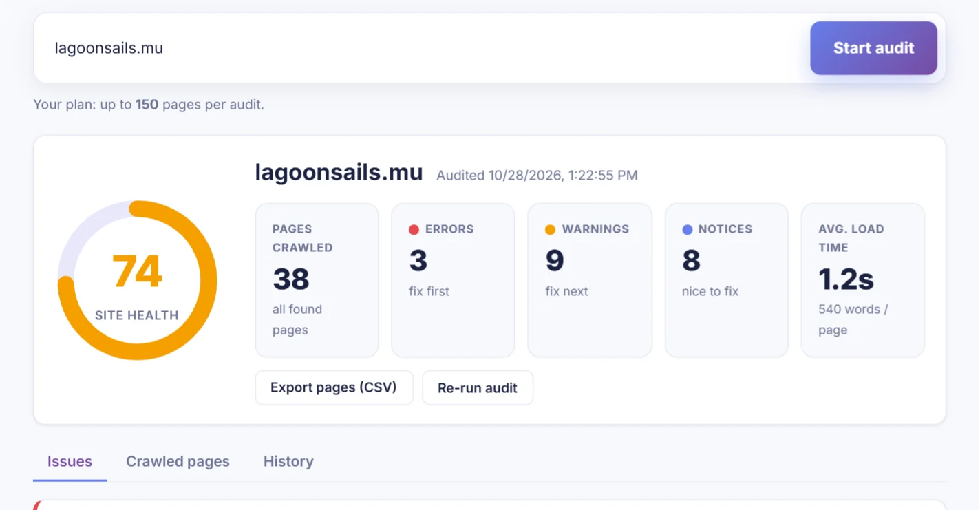The height and width of the screenshot is (510, 980).
Task: Click the Start audit button
Action: 873,48
